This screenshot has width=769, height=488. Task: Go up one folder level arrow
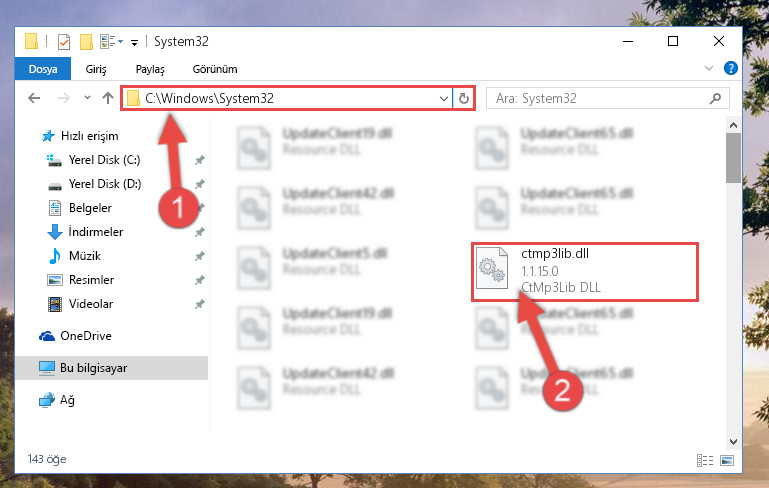[x=108, y=98]
